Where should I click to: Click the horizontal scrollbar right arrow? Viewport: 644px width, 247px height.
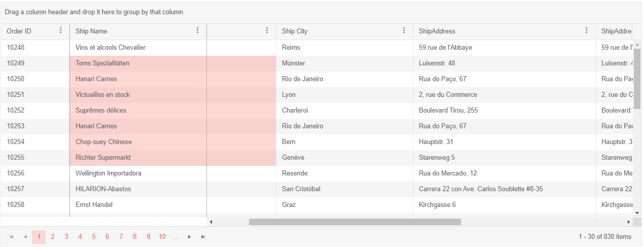coord(629,222)
